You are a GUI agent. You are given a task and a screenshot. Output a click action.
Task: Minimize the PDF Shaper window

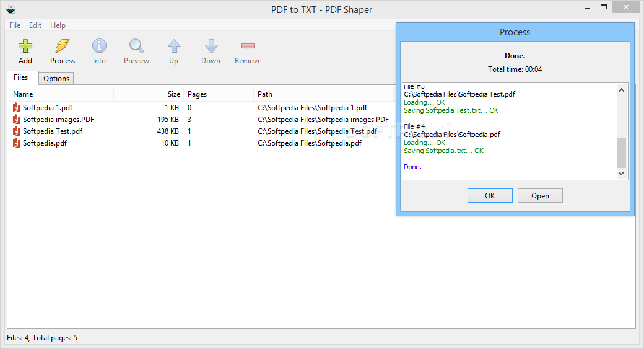[x=587, y=7]
